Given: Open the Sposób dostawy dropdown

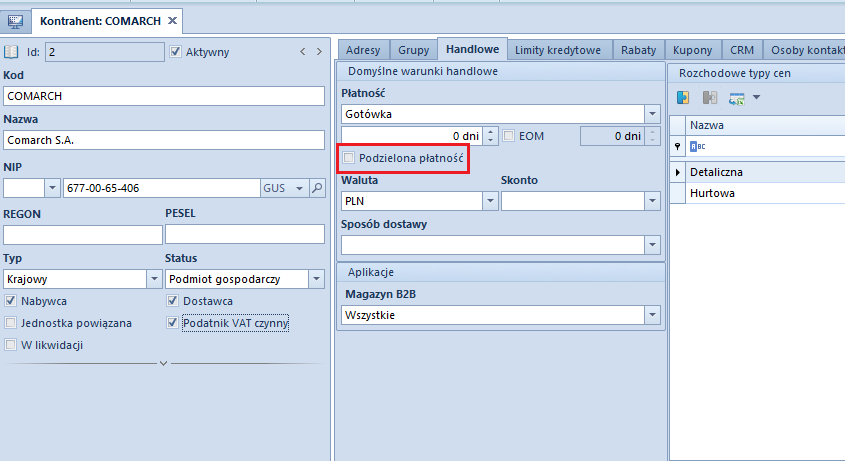Looking at the screenshot, I should tap(652, 245).
